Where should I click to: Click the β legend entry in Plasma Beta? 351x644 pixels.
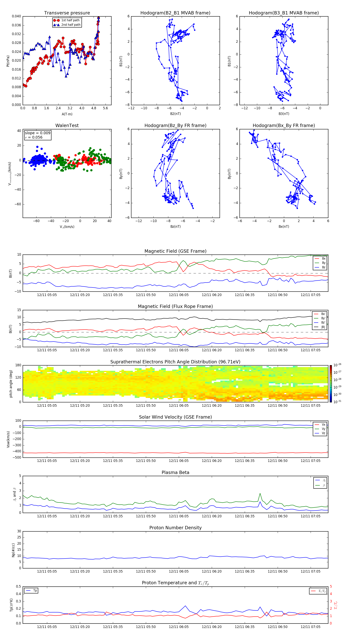(320, 485)
